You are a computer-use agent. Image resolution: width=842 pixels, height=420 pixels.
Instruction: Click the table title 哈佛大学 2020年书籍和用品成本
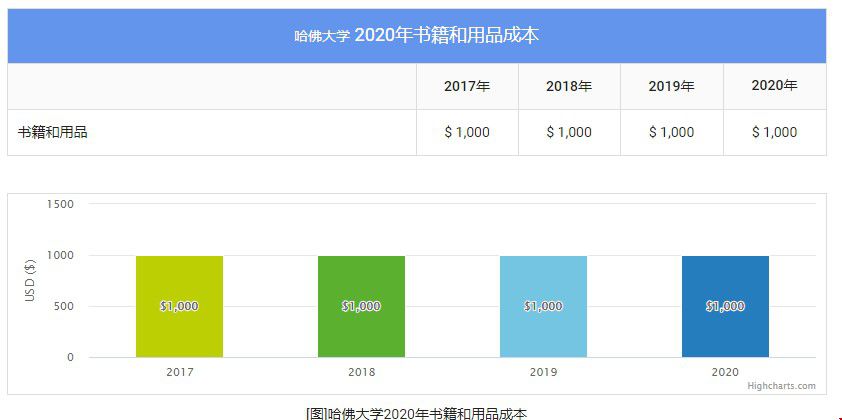click(417, 35)
